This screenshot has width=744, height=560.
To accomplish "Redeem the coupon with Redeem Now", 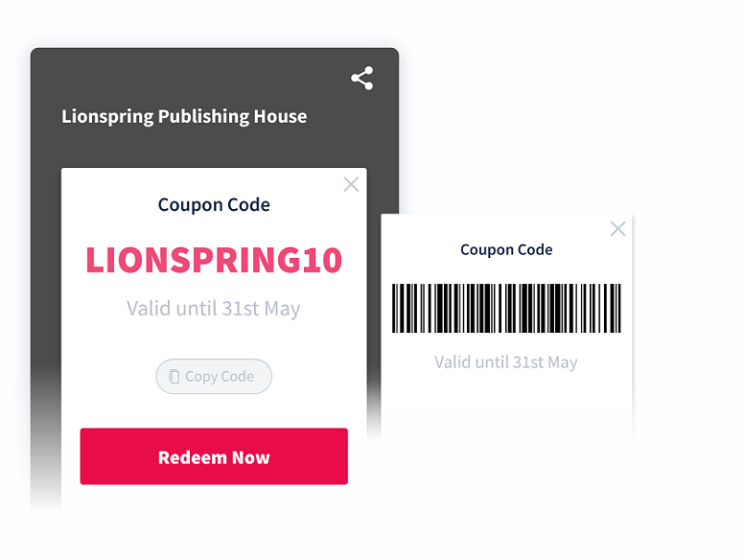I will pyautogui.click(x=214, y=456).
